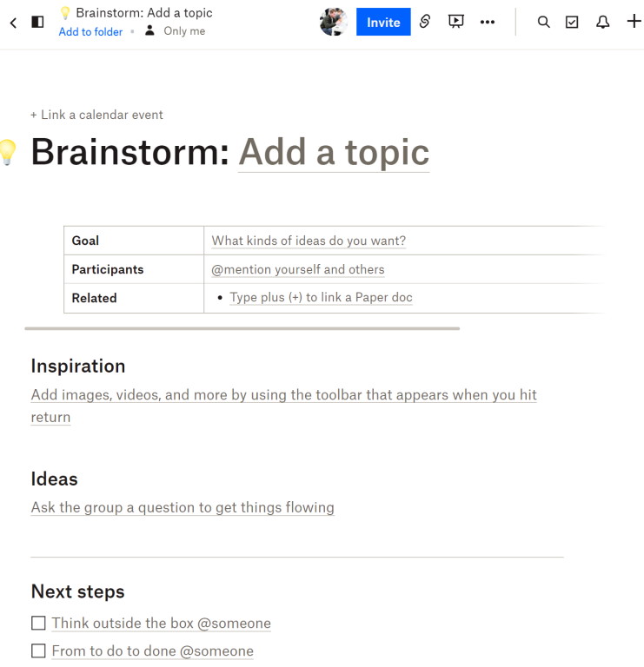Click the document name in header
Screen dimensions: 644x667
point(144,13)
